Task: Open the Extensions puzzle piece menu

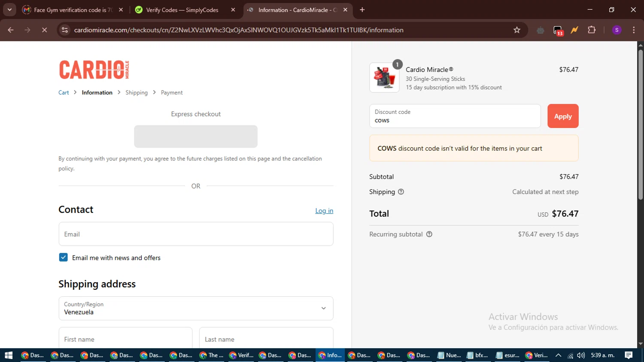Action: pyautogui.click(x=592, y=30)
